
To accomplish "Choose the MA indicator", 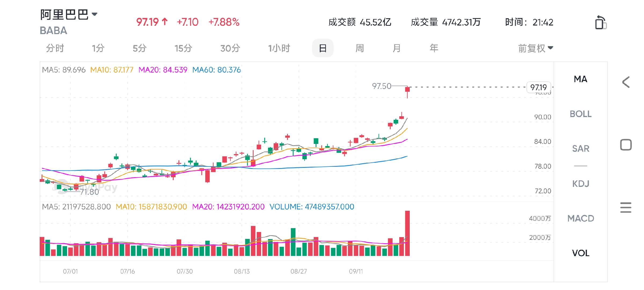I will [x=580, y=79].
